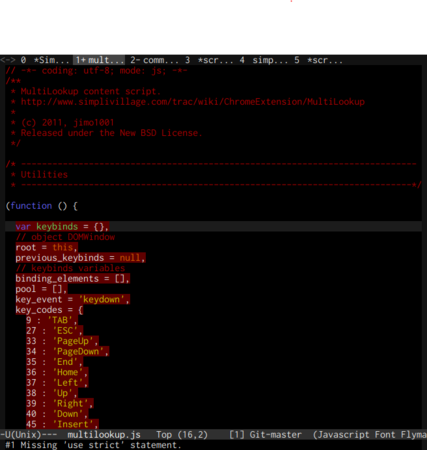The image size is (427, 450).
Task: Click the multilookup.js buffer name in mode line
Action: pos(104,435)
